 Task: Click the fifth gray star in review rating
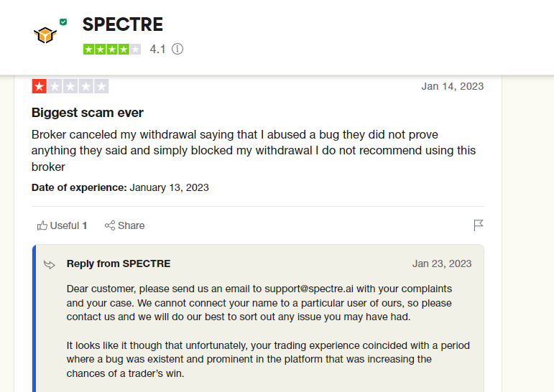(x=101, y=86)
